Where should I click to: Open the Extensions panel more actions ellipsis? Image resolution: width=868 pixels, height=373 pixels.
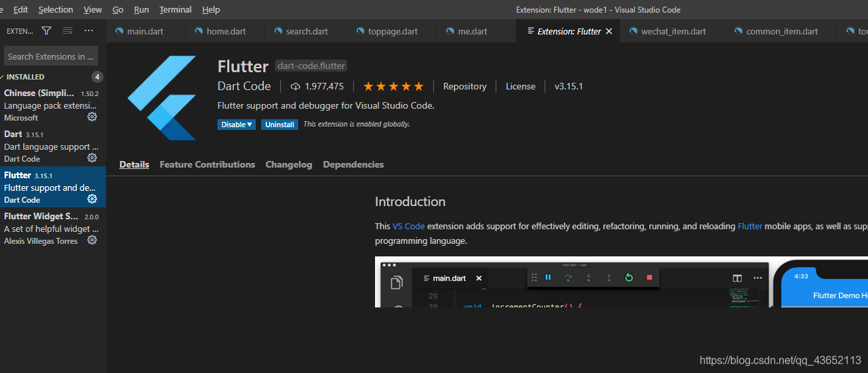(89, 30)
